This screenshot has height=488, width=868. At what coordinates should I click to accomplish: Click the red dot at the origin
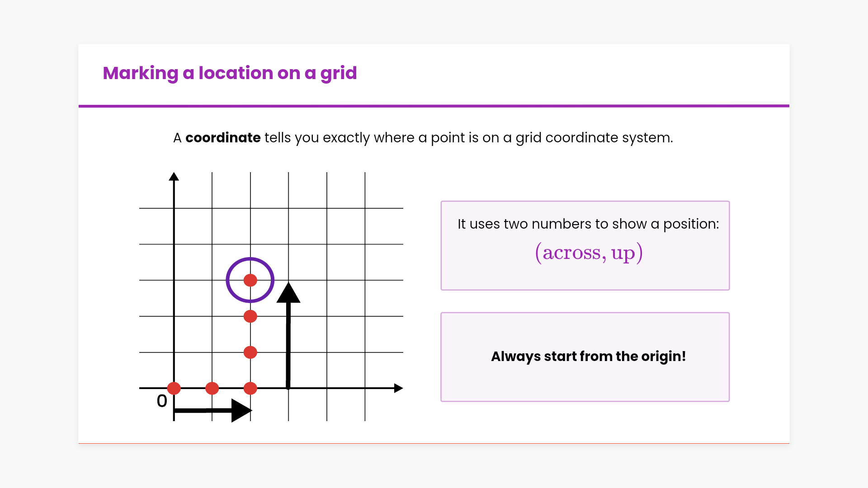[x=174, y=388]
